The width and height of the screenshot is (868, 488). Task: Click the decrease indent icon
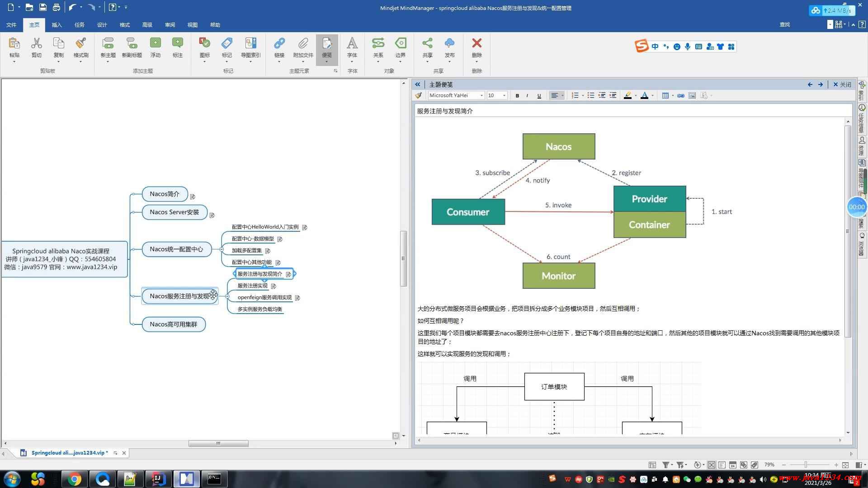point(602,95)
